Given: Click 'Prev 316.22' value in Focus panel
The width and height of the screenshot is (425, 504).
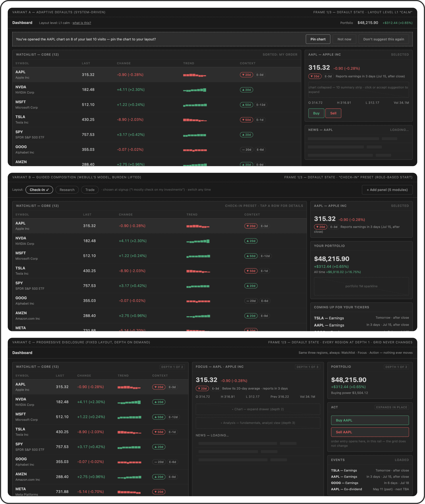Looking at the screenshot, I should (280, 397).
